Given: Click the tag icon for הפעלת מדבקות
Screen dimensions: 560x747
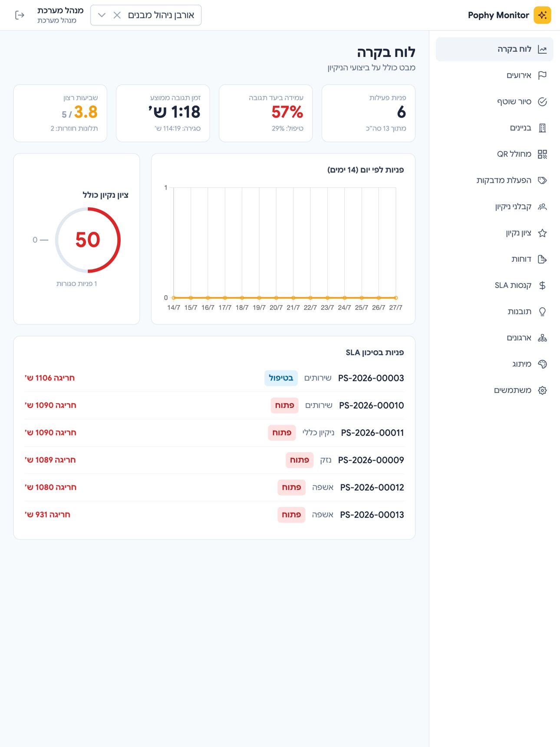Looking at the screenshot, I should (542, 181).
